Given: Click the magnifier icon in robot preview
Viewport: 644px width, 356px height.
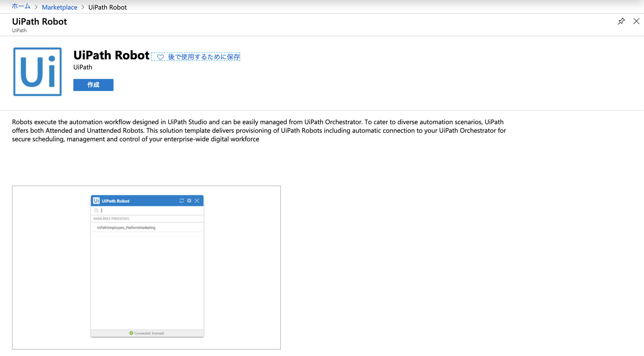Looking at the screenshot, I should pyautogui.click(x=96, y=210).
